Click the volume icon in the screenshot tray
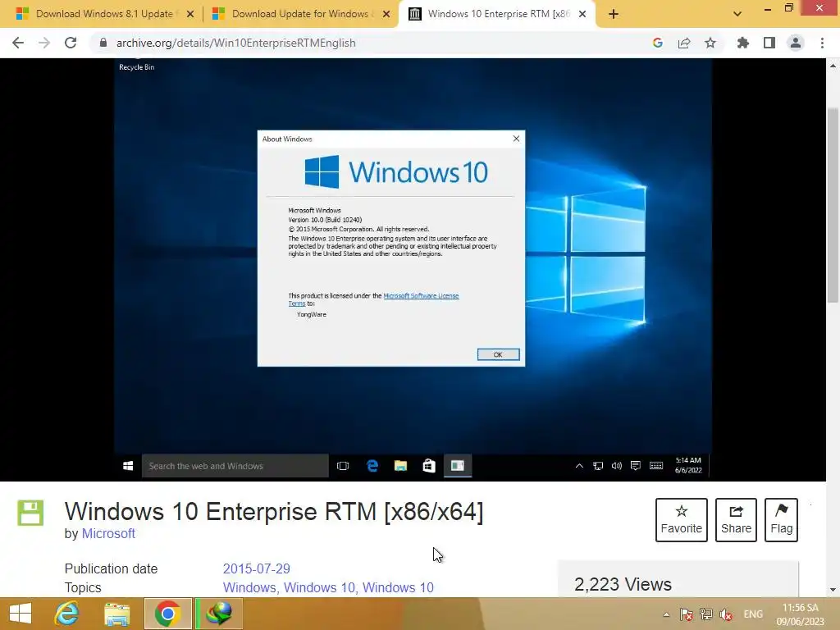The image size is (840, 630). click(x=617, y=466)
